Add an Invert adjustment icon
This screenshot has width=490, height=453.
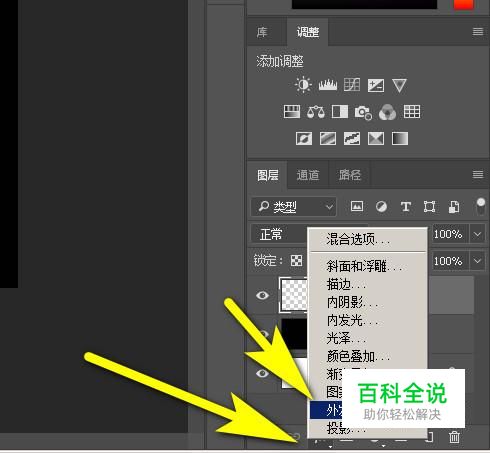pyautogui.click(x=304, y=138)
